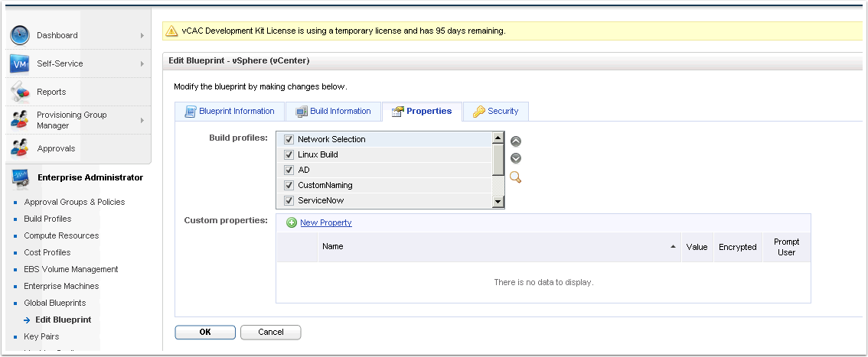Screen dimensions: 868x357
Task: Click the Reports icon
Action: point(20,92)
